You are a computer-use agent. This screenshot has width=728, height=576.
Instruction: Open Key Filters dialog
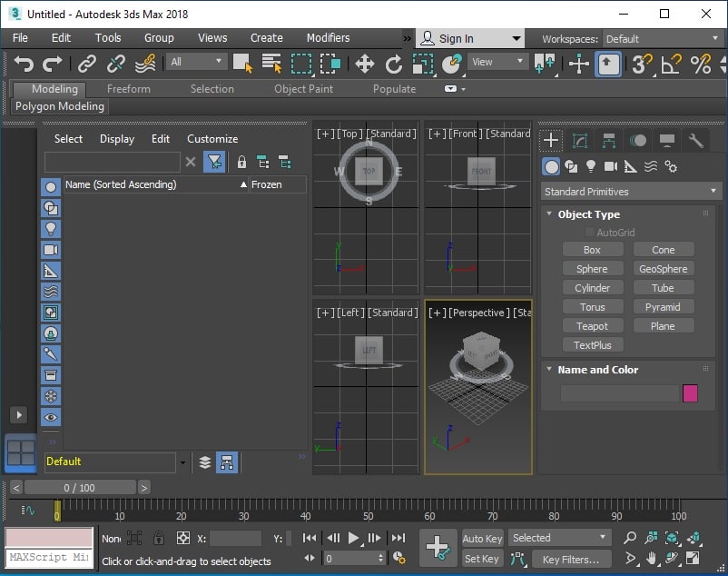pos(571,560)
